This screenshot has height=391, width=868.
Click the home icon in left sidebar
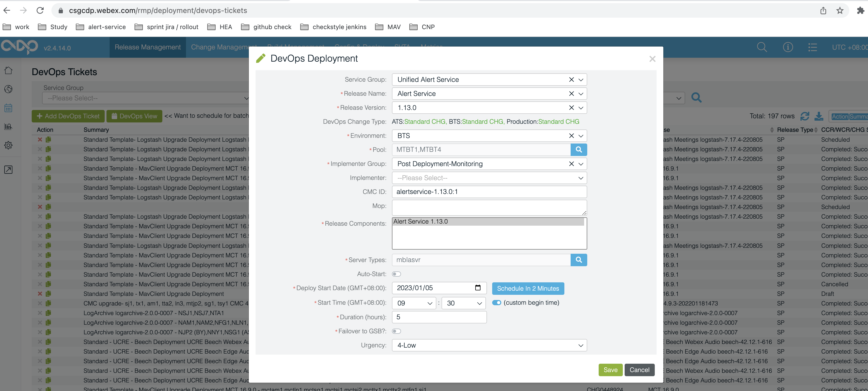8,70
